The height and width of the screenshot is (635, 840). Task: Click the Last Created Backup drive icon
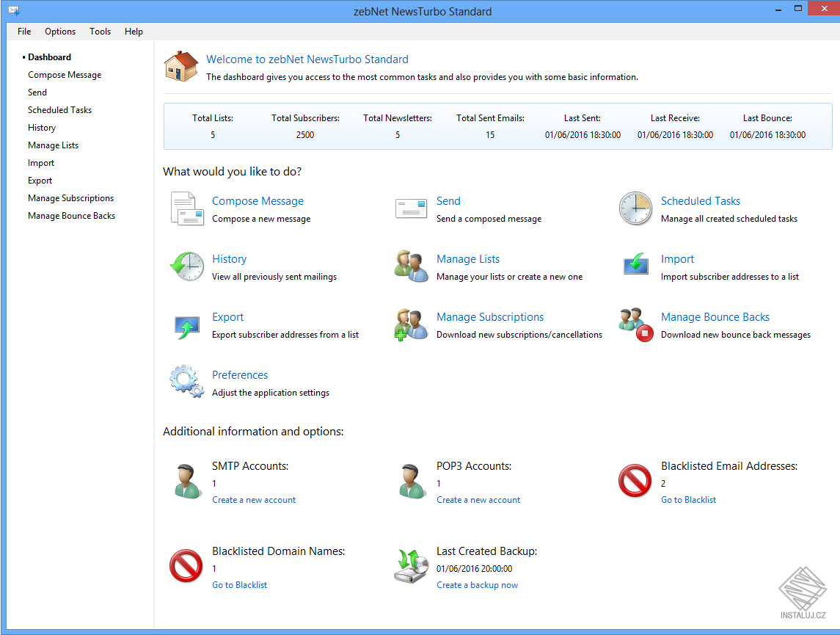(x=411, y=566)
